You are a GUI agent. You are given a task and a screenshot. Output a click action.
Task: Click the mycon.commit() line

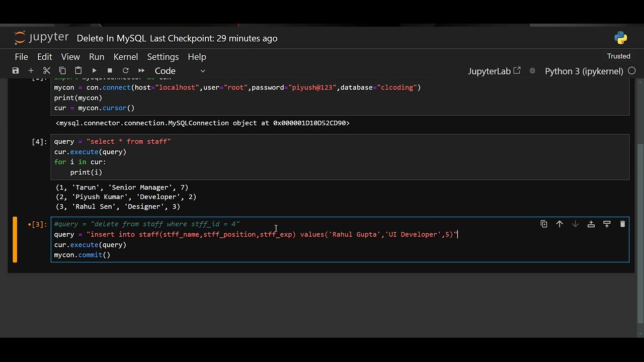click(82, 255)
